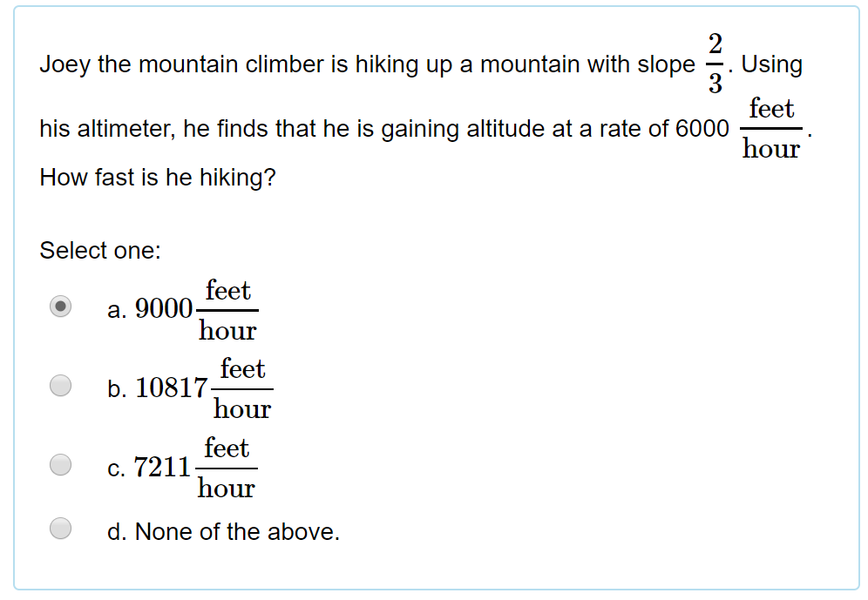The width and height of the screenshot is (868, 600).
Task: Deselect the currently chosen option a
Action: pyautogui.click(x=60, y=306)
